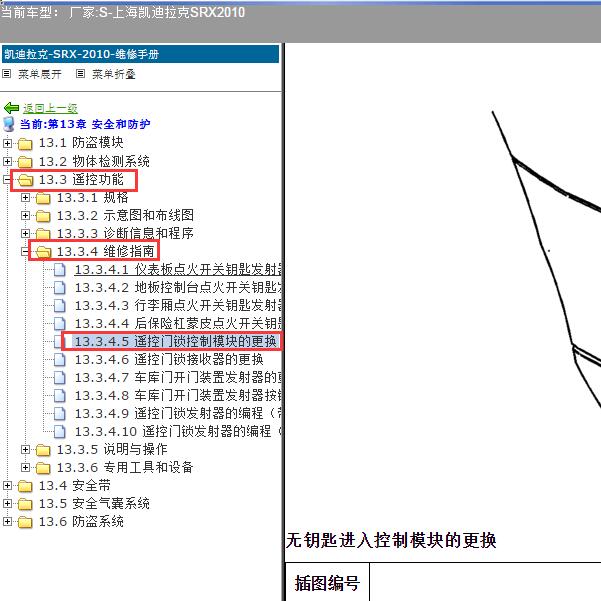Expand the 13.1 防盗模块 node

pos(7,143)
